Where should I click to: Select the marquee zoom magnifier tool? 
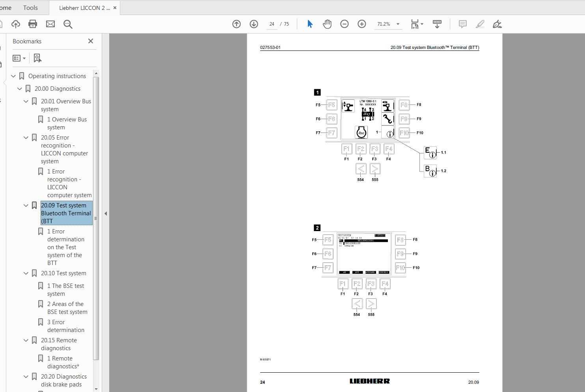click(68, 24)
